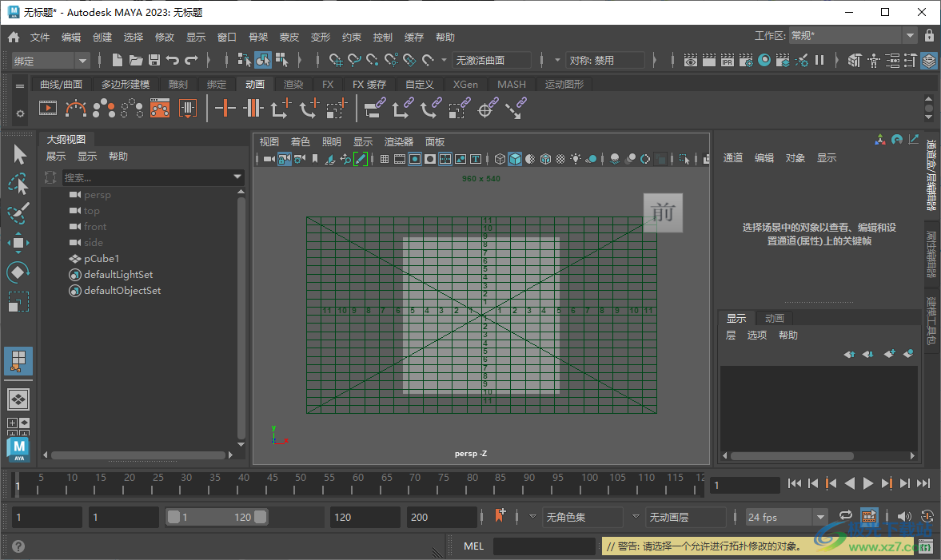941x560 pixels.
Task: Open render settings clapperboard with gear
Action: pyautogui.click(x=746, y=60)
